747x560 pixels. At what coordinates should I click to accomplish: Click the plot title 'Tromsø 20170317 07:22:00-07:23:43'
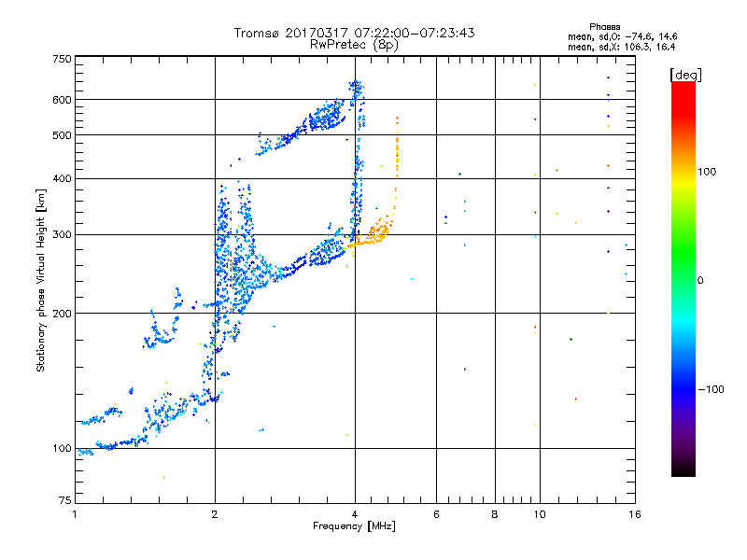[354, 33]
